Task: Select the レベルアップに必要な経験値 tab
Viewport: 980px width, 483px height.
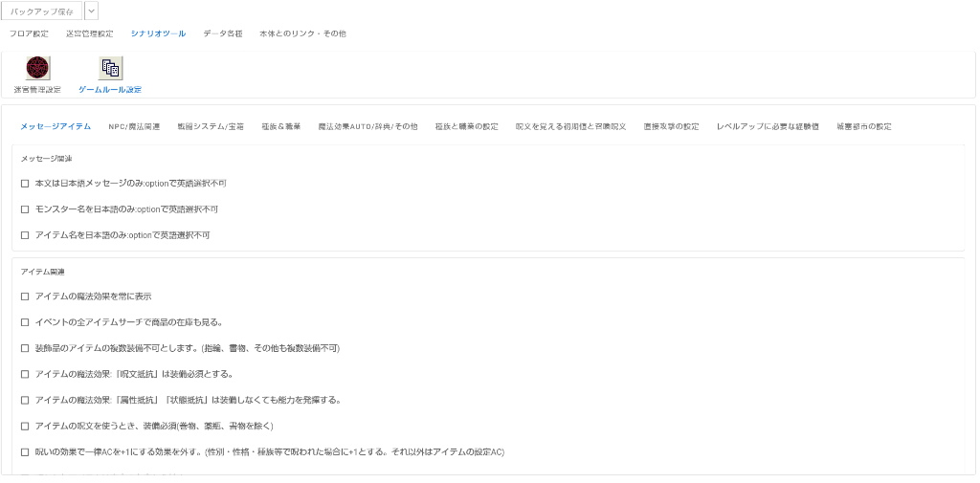Action: tap(768, 126)
